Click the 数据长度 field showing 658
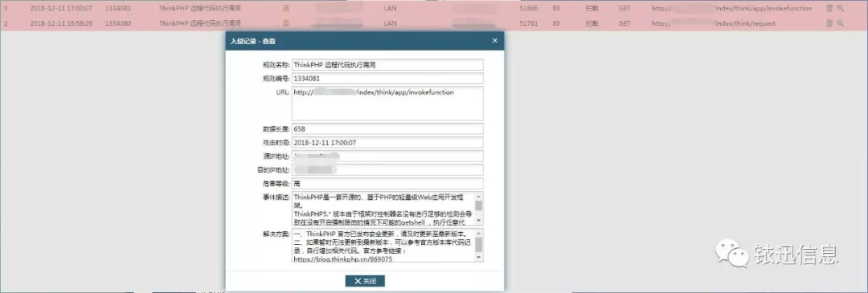Viewport: 868px width, 293px height. [x=387, y=128]
